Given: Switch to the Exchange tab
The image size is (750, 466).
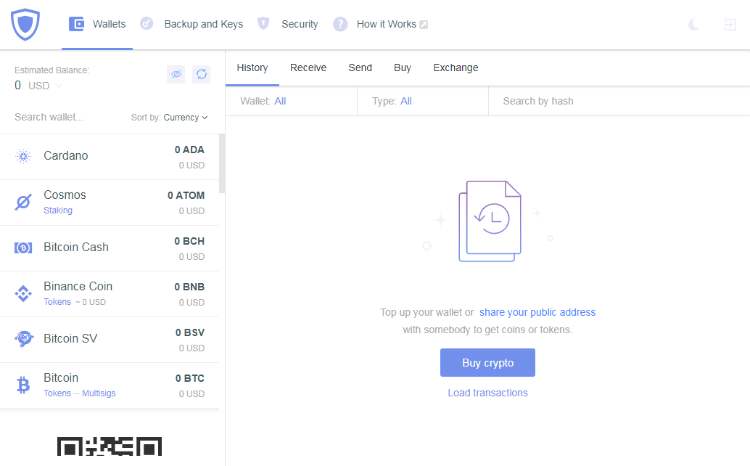Looking at the screenshot, I should pos(455,67).
